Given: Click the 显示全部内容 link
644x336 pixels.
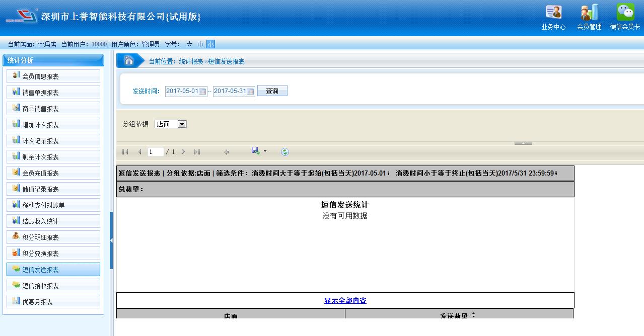Looking at the screenshot, I should coord(345,301).
